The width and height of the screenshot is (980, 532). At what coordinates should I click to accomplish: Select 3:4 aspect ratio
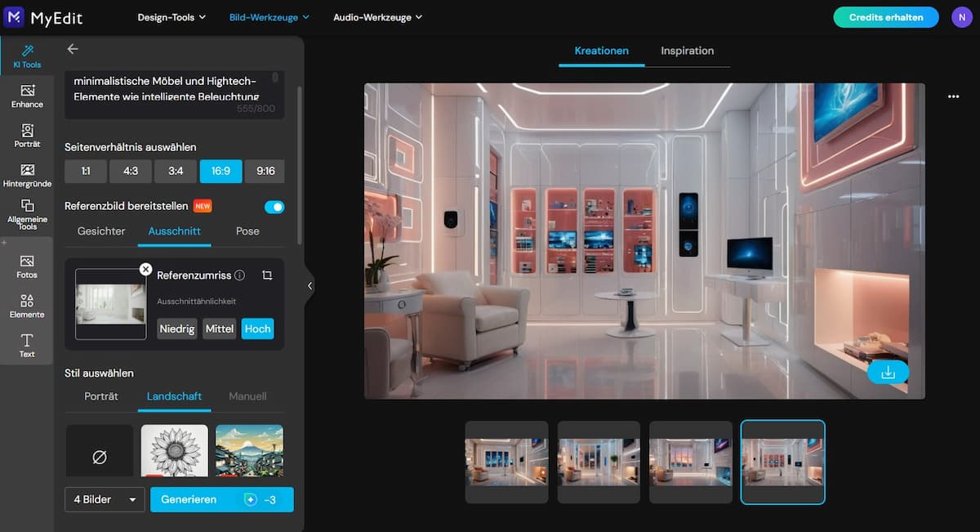click(176, 171)
